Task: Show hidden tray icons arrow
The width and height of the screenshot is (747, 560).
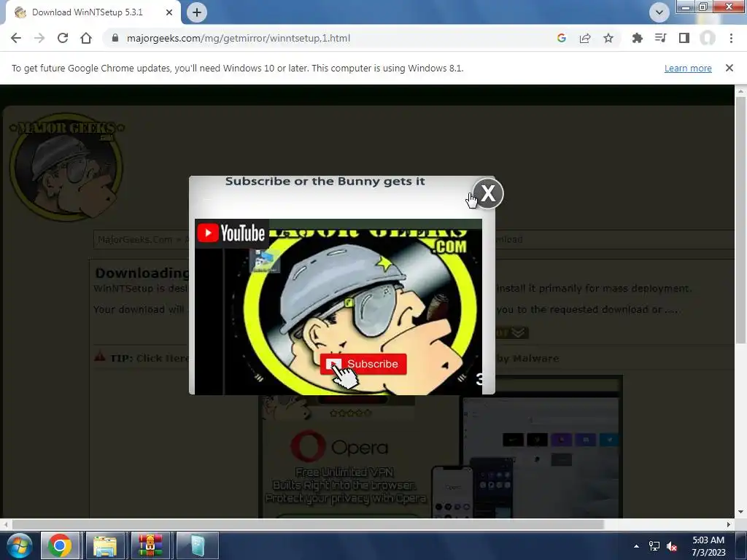Action: (636, 546)
